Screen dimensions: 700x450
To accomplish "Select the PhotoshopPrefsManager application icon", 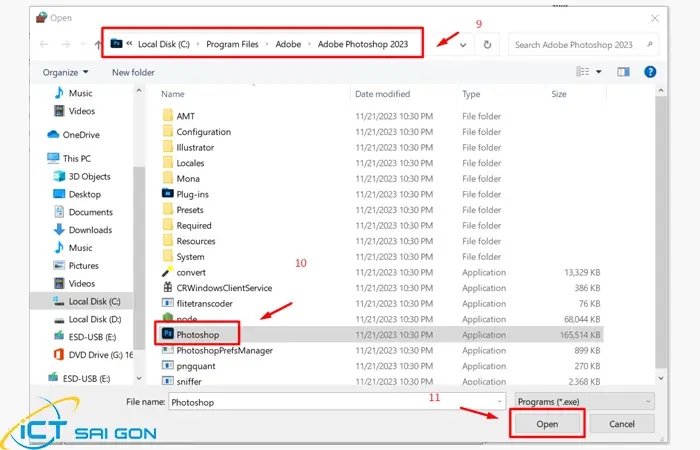I will click(x=166, y=350).
